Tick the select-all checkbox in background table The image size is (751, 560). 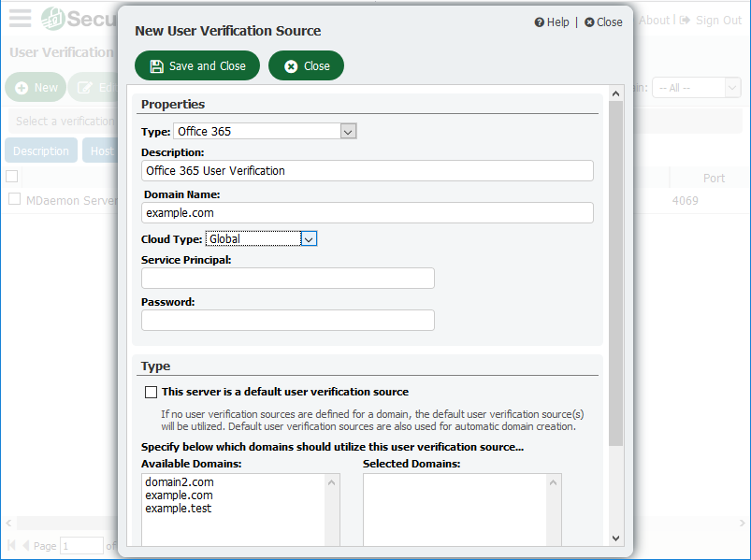pyautogui.click(x=12, y=176)
